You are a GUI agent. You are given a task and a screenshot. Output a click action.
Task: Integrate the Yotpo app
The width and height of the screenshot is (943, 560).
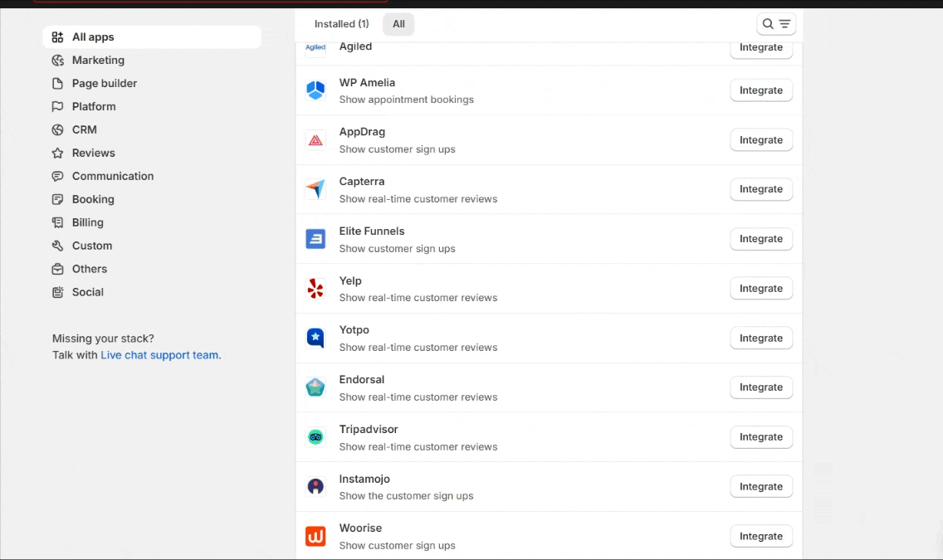click(x=760, y=338)
